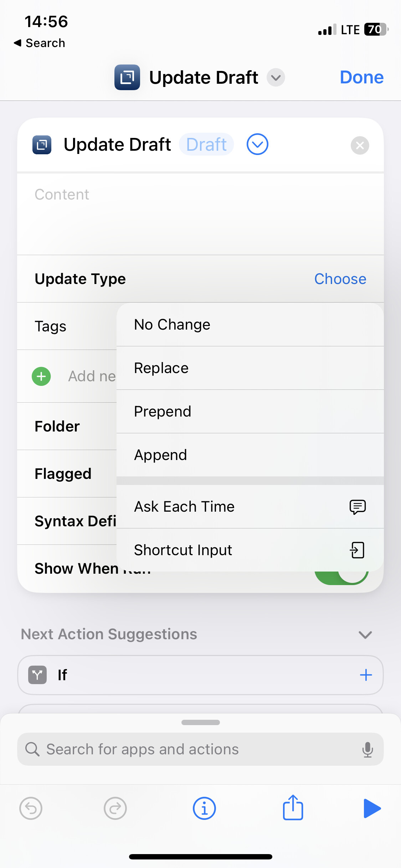
Task: Toggle the Show When Run switch
Action: coord(341,574)
